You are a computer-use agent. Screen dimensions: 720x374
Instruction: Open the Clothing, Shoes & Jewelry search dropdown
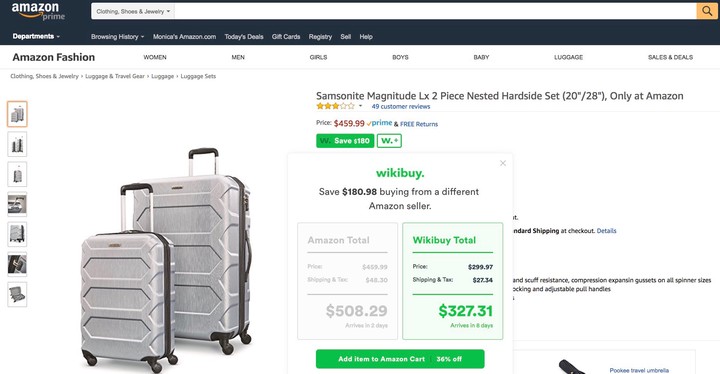[x=133, y=11]
